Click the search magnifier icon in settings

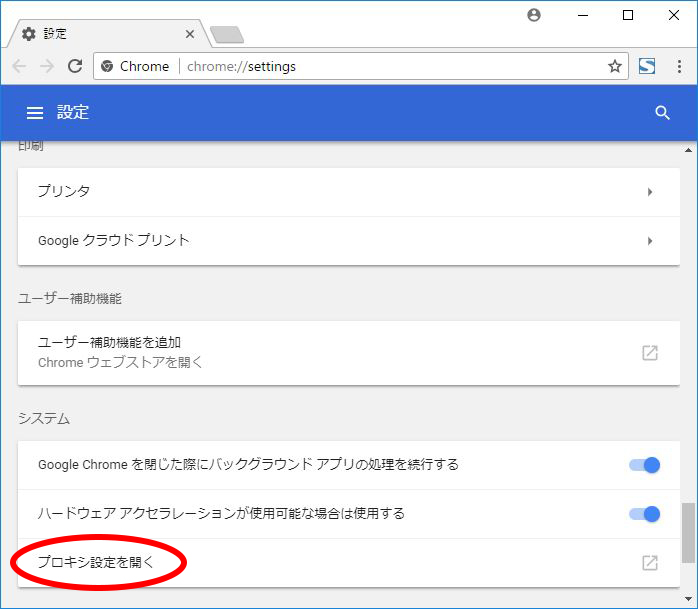pos(662,113)
